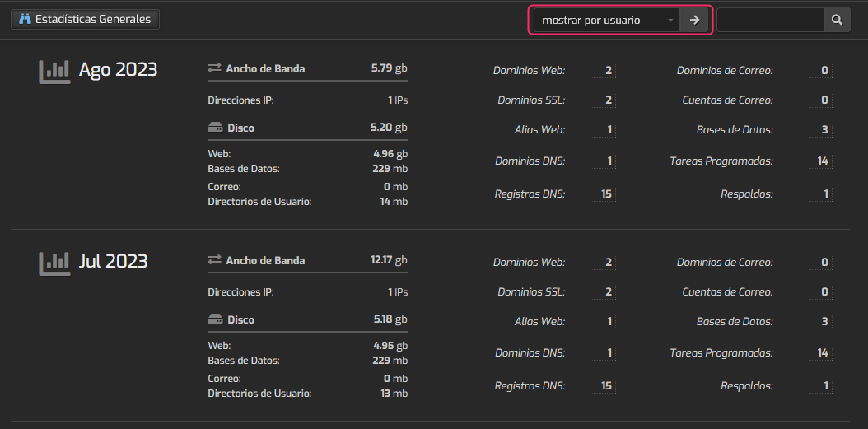This screenshot has height=429, width=868.
Task: Click the search text field
Action: [770, 20]
